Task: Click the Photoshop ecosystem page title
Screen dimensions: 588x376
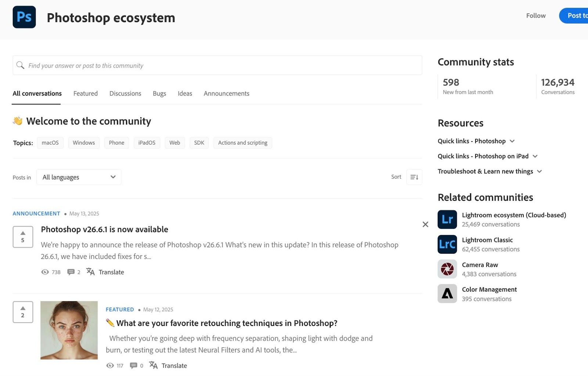Action: click(111, 18)
